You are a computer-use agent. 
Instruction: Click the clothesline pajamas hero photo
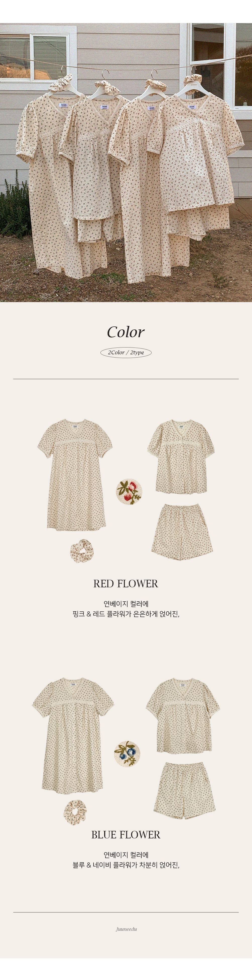pyautogui.click(x=126, y=162)
